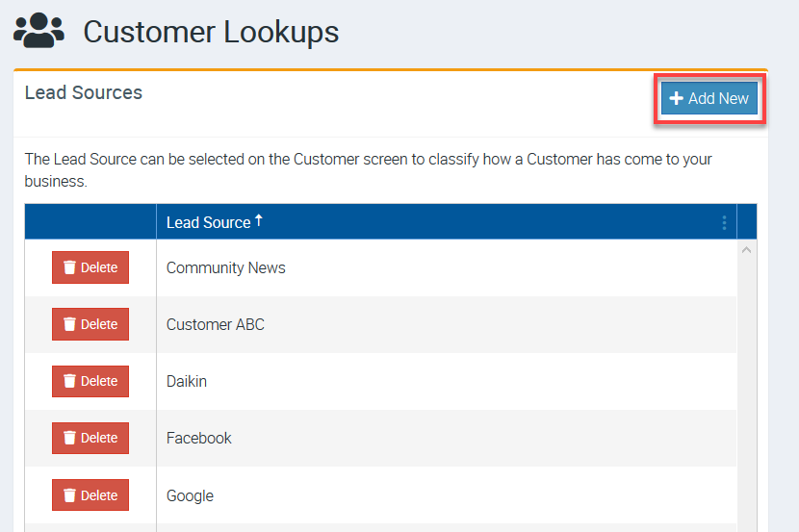Viewport: 799px width, 532px height.
Task: Click the Add New button
Action: point(709,98)
